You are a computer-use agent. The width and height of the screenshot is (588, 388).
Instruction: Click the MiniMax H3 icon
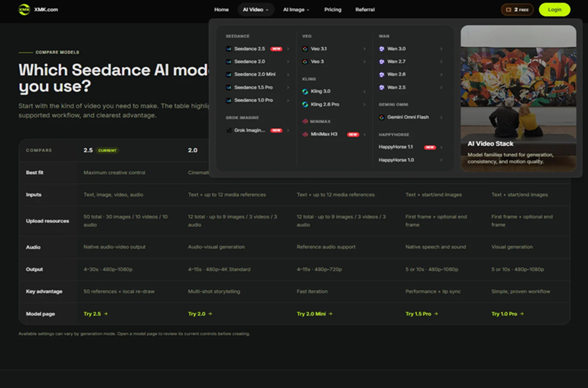click(305, 134)
